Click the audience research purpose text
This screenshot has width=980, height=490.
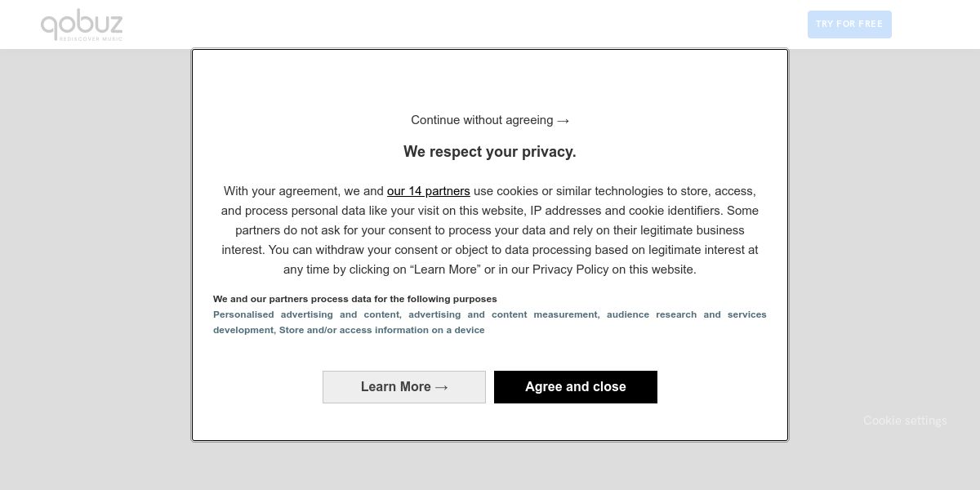[652, 314]
